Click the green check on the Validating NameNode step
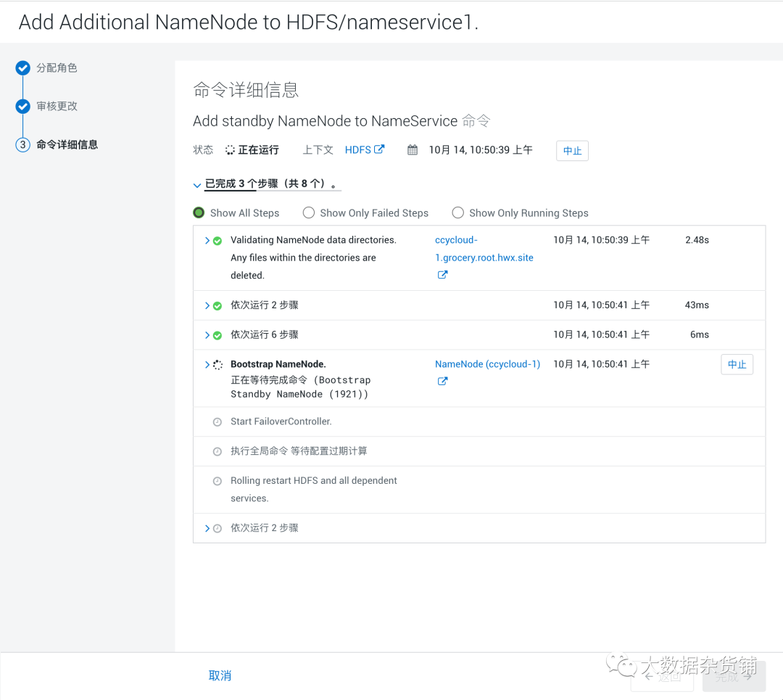Screen dimensions: 783x700 tap(217, 241)
